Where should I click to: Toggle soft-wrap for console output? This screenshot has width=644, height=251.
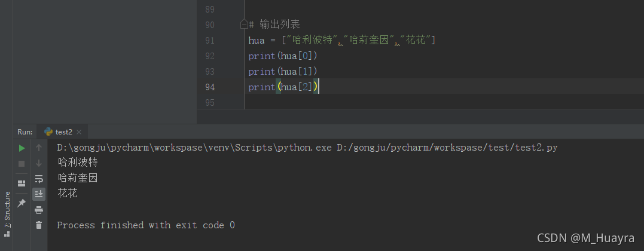pyautogui.click(x=39, y=179)
